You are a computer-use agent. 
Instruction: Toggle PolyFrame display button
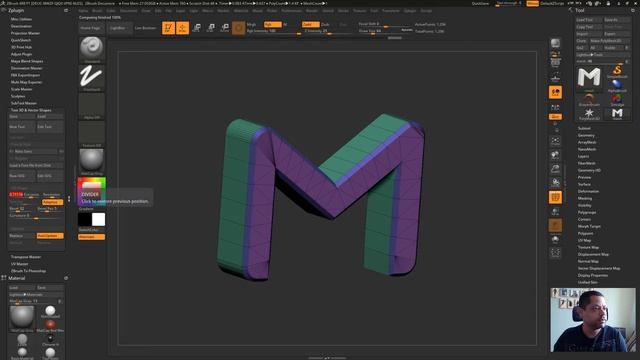pyautogui.click(x=555, y=198)
